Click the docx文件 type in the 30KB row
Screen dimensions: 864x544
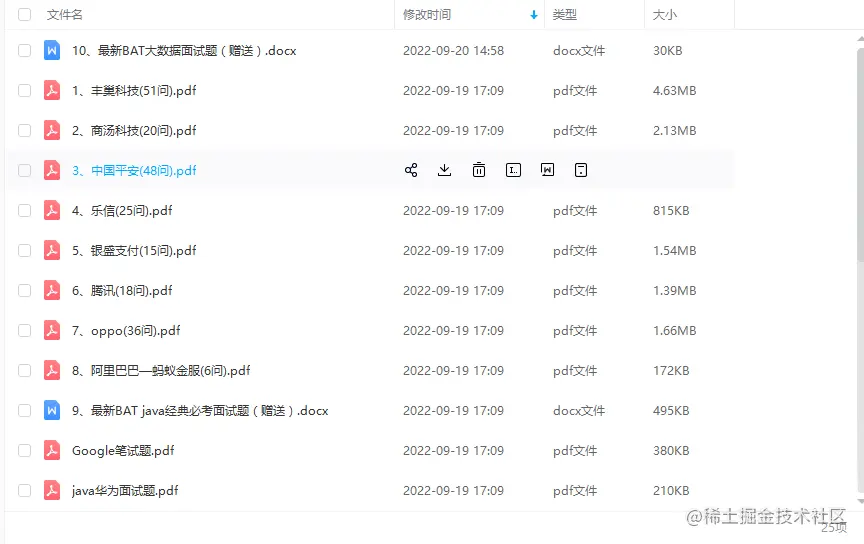tap(579, 51)
